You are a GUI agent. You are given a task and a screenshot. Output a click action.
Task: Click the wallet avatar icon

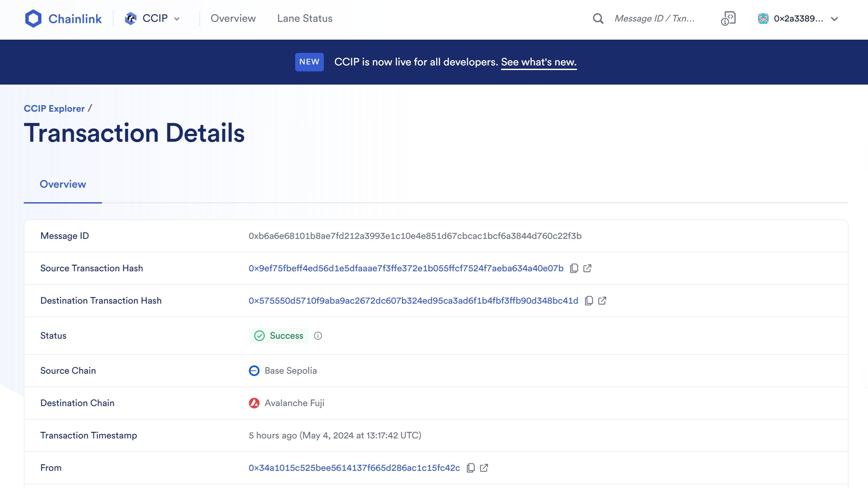pyautogui.click(x=763, y=19)
